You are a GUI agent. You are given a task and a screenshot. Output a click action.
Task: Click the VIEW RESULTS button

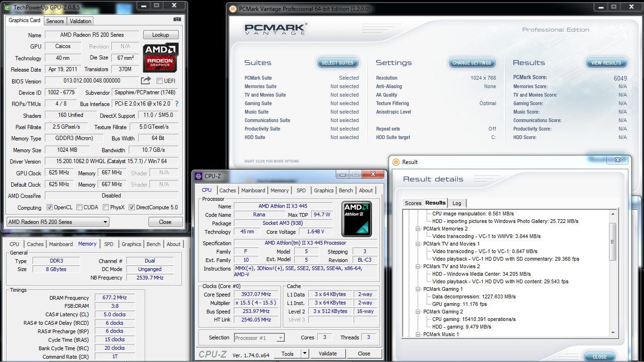(606, 63)
